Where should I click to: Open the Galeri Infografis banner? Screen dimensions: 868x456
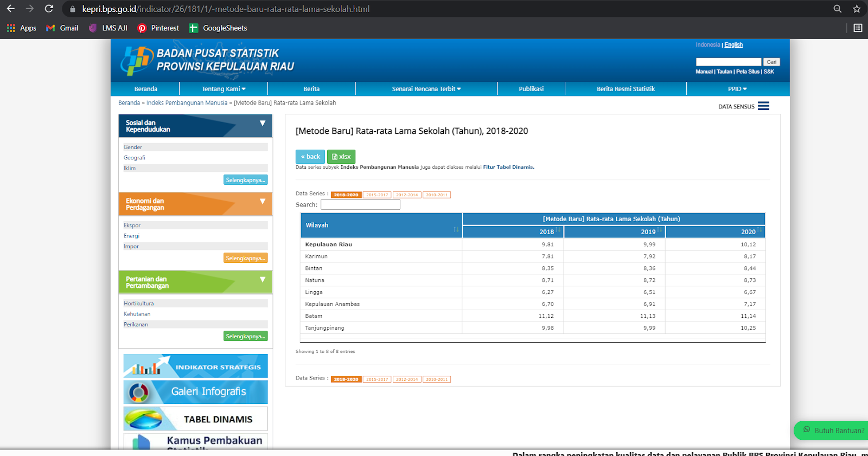(x=195, y=391)
